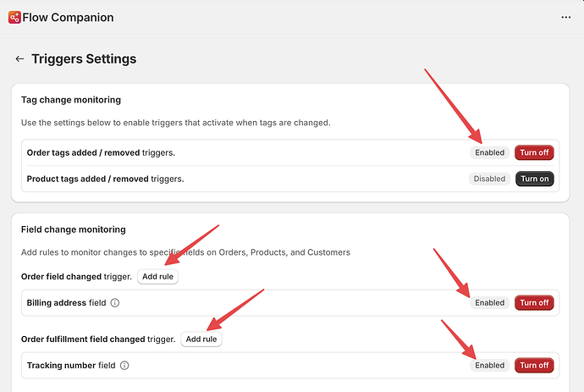Turn off the Billing address field rule

[534, 303]
